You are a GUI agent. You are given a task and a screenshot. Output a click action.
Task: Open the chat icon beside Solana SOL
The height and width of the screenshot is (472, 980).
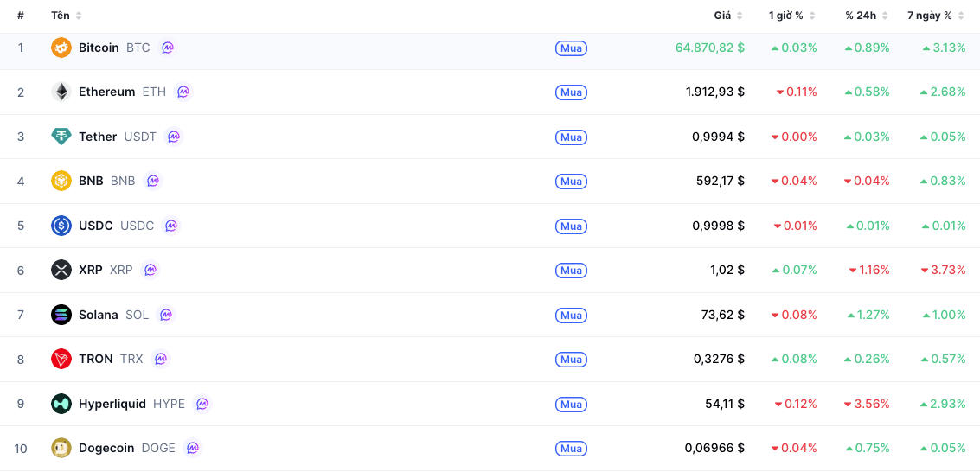pyautogui.click(x=165, y=315)
